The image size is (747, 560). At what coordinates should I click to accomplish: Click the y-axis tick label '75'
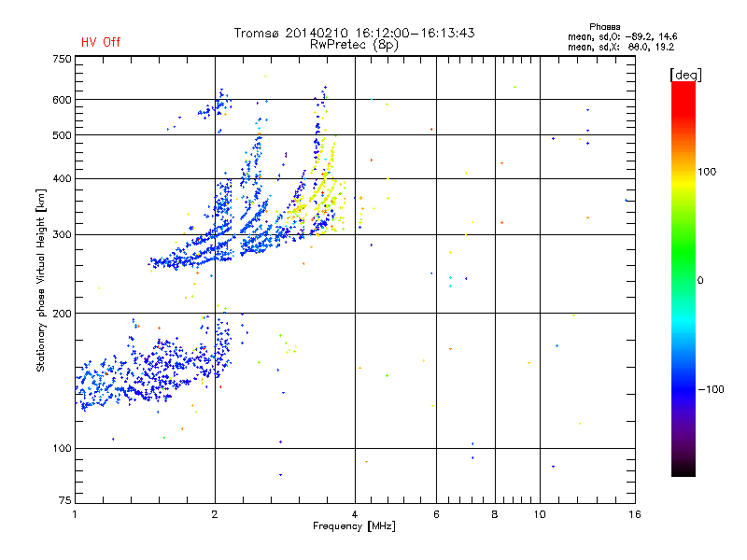(x=65, y=500)
